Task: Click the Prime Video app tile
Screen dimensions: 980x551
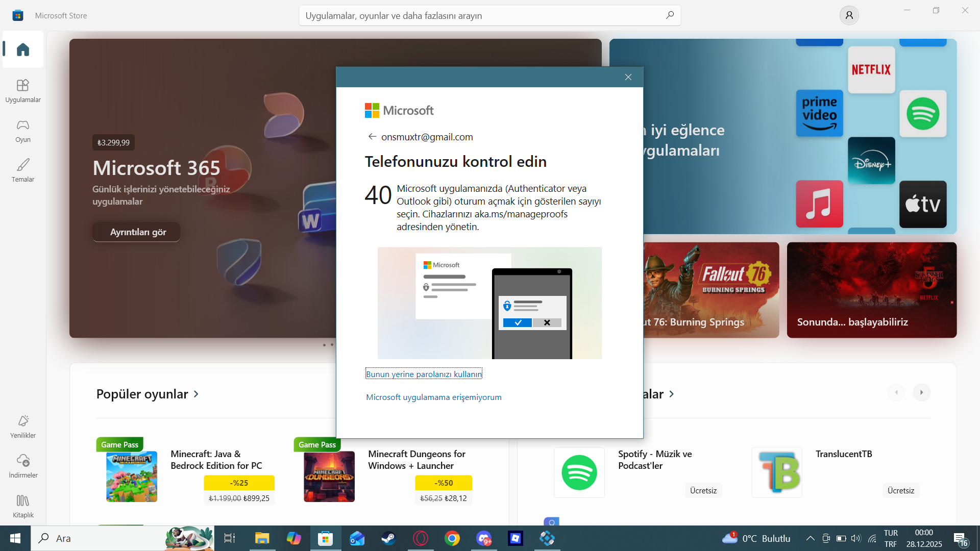Action: point(819,113)
